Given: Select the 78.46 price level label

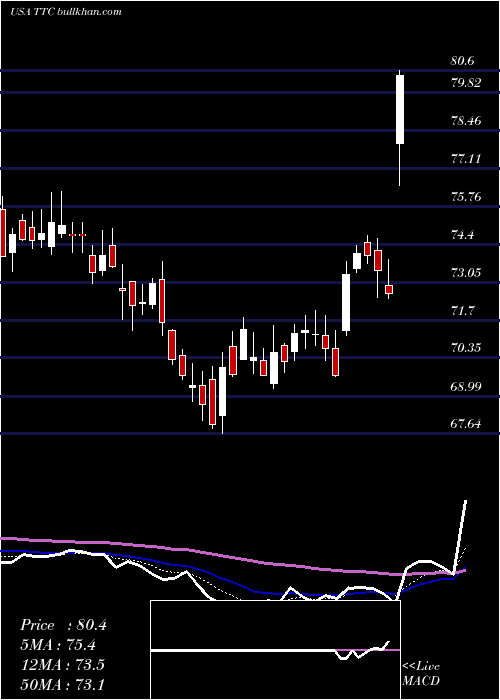Looking at the screenshot, I should 466,121.
